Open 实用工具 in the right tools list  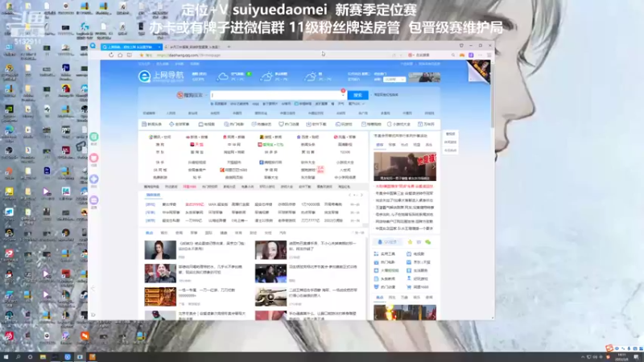(385, 254)
